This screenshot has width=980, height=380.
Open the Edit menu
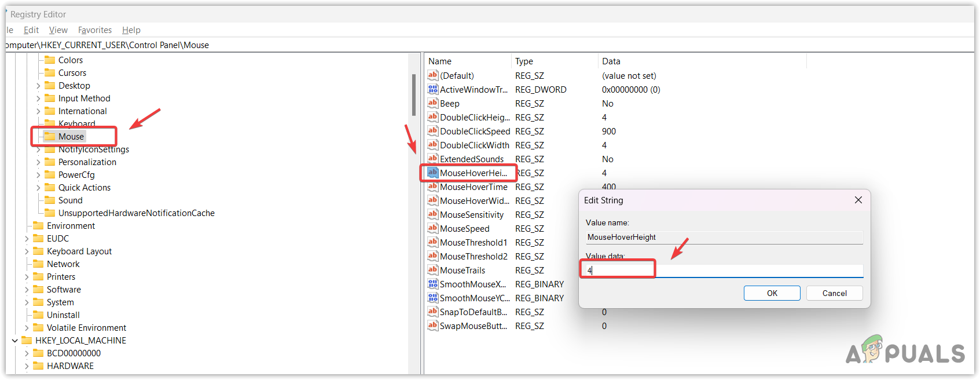(x=31, y=30)
